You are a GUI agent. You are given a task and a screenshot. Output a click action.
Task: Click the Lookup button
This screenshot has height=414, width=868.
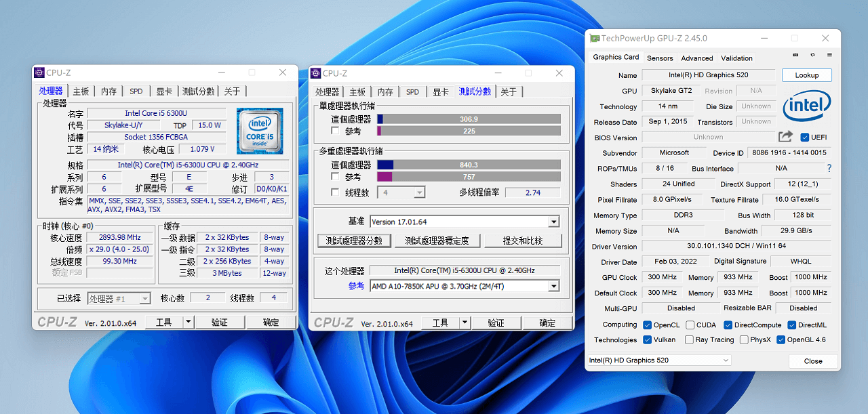click(x=807, y=75)
